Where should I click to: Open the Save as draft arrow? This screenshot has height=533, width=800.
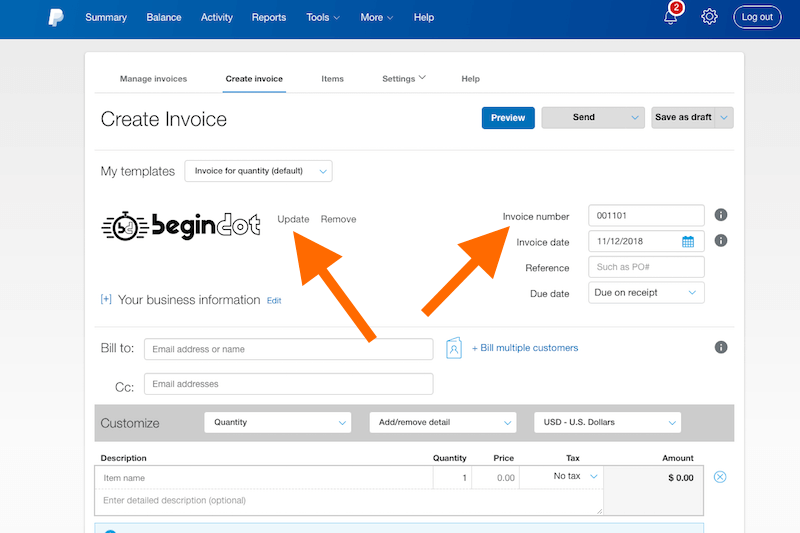coord(724,117)
